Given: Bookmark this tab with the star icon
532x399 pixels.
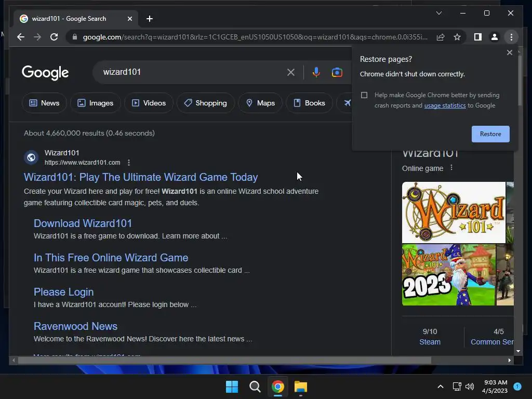Looking at the screenshot, I should click(x=457, y=37).
